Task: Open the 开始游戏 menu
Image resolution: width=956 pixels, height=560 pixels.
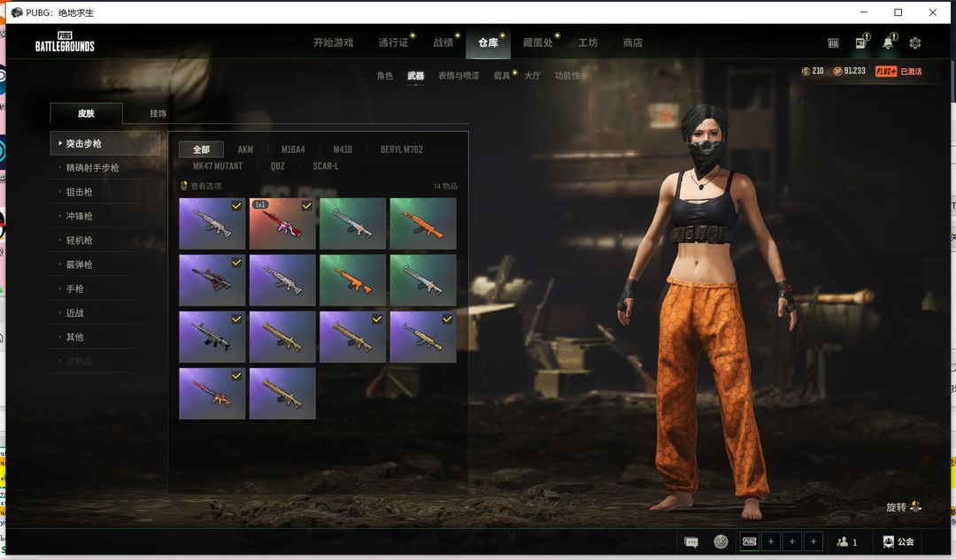Action: coord(334,42)
